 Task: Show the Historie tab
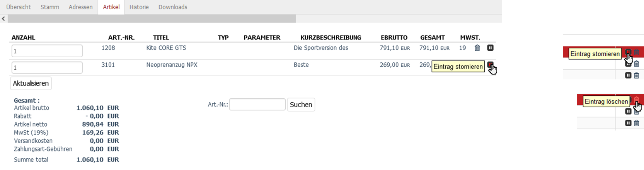point(139,7)
